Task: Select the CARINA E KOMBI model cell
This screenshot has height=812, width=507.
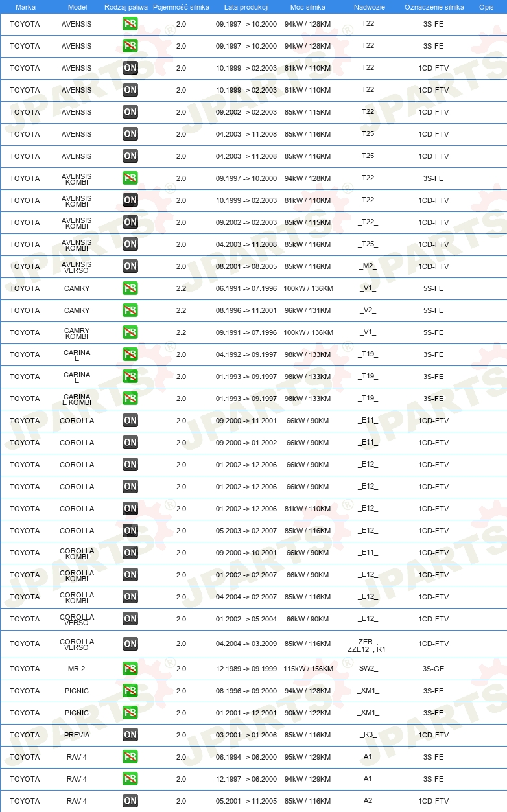Action: (x=77, y=399)
